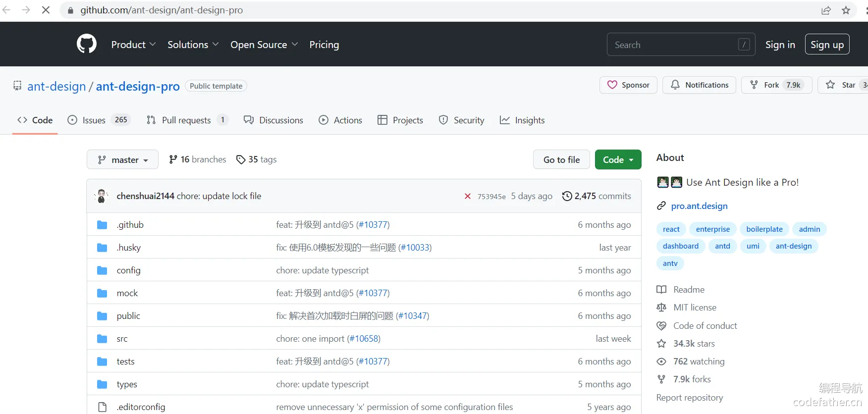Screen dimensions: 868x414
Task: Go back to previous page
Action: click(6, 10)
